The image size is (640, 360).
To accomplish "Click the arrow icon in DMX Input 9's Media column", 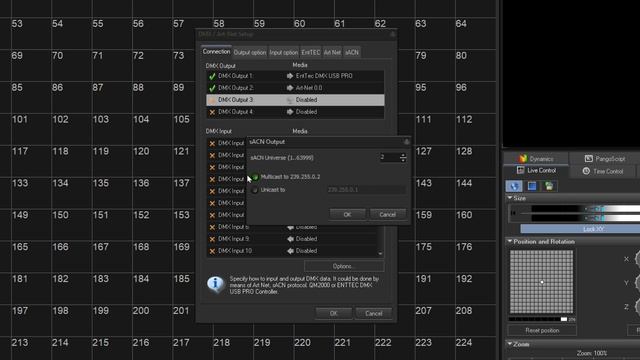I will point(290,239).
